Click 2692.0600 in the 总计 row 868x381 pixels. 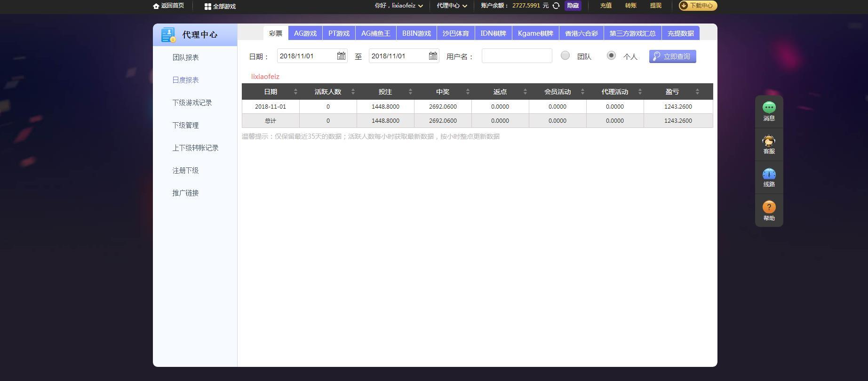click(443, 121)
